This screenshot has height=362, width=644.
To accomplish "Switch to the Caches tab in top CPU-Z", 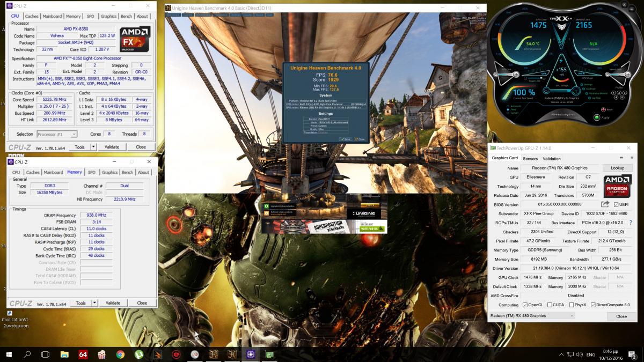I will [32, 16].
